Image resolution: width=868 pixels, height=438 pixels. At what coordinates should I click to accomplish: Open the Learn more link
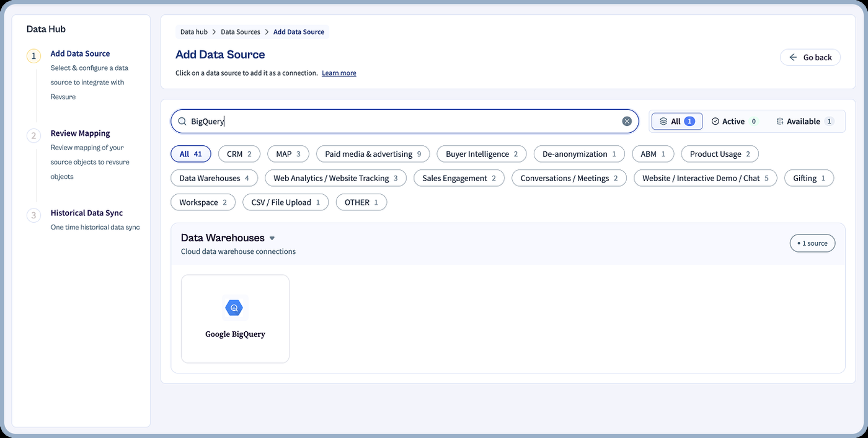[339, 73]
